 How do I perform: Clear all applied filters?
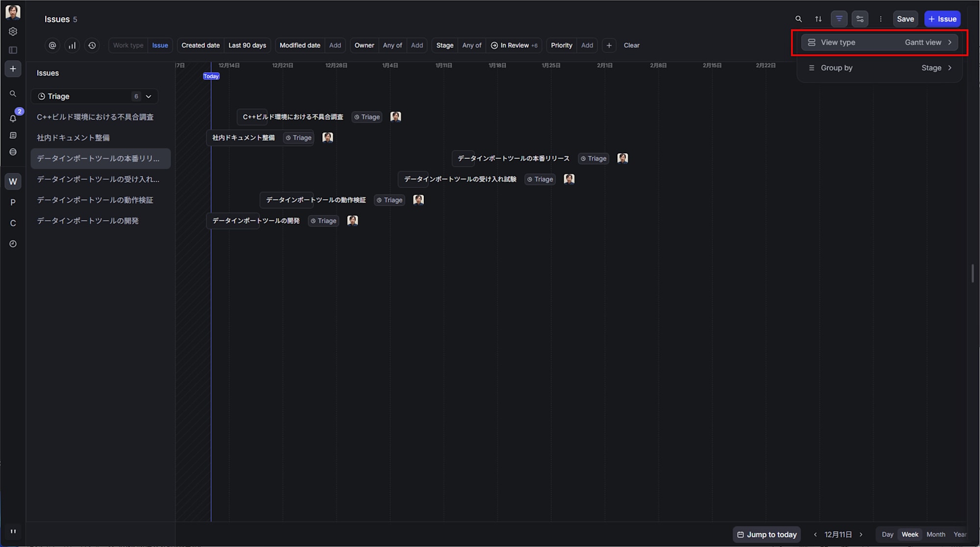pos(631,45)
